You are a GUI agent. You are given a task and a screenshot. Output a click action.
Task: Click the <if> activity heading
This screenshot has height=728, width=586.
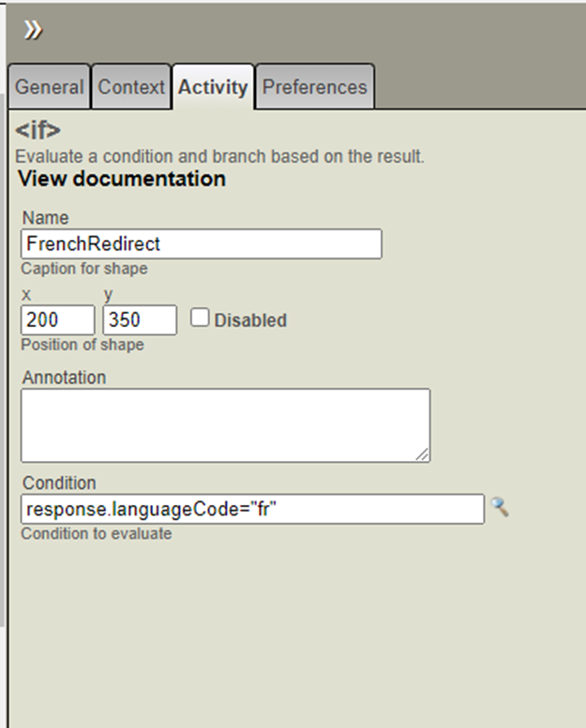38,131
